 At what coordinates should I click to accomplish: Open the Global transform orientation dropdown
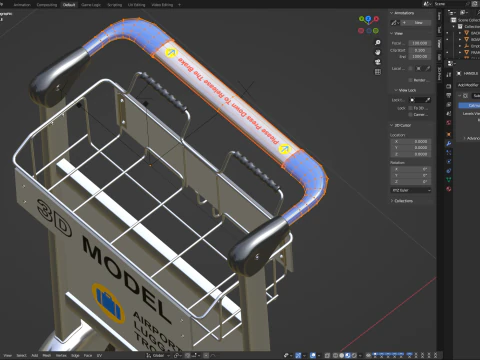[159, 356]
